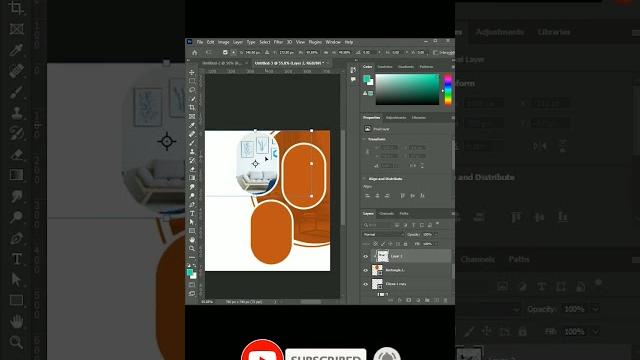Click the rainbow hue slider strip
The height and width of the screenshot is (360, 640).
(x=448, y=90)
